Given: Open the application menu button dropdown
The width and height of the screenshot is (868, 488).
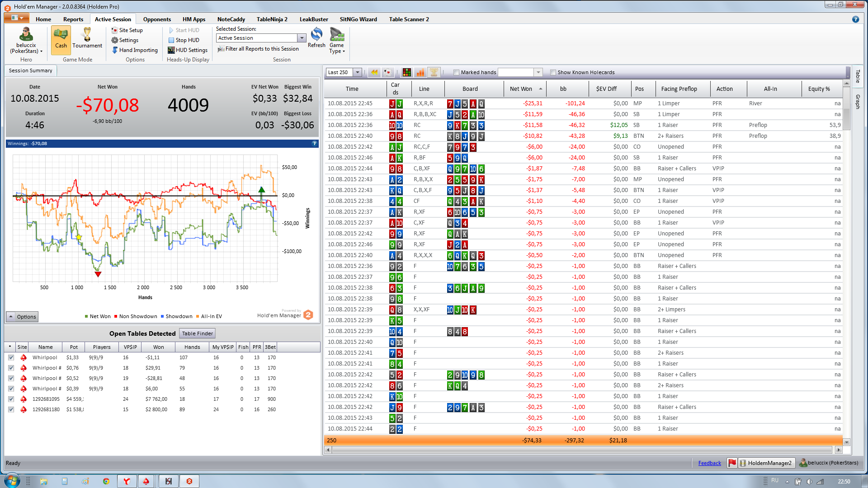Looking at the screenshot, I should [17, 18].
